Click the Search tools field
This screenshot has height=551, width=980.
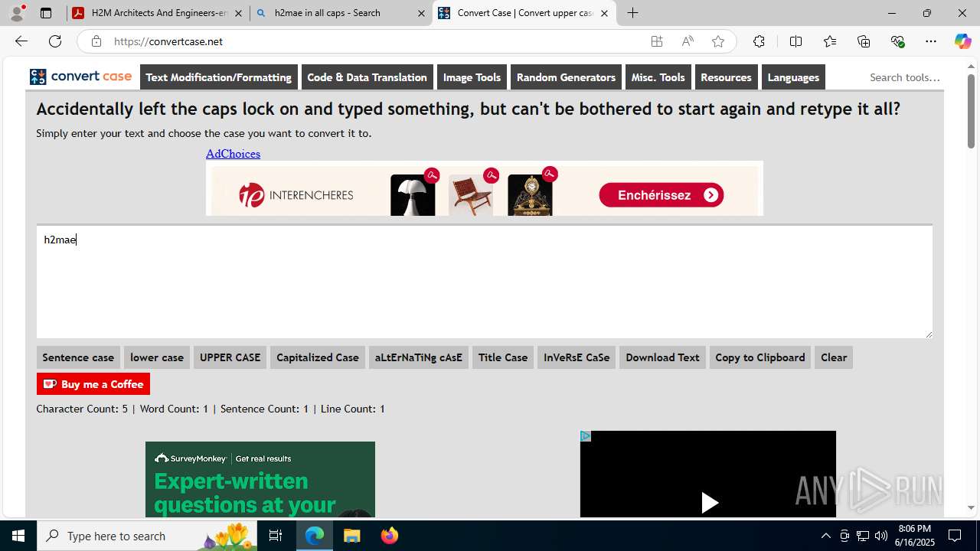[904, 77]
